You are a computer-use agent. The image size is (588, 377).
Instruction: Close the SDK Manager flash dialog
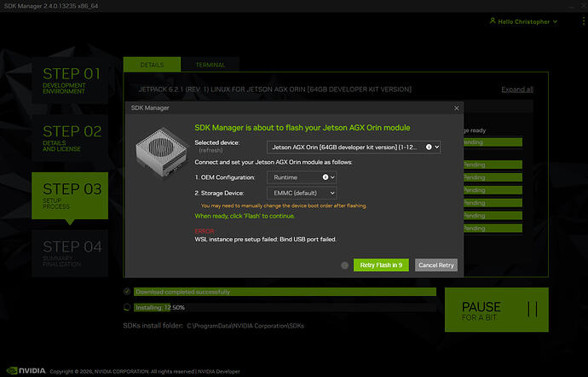click(x=457, y=108)
